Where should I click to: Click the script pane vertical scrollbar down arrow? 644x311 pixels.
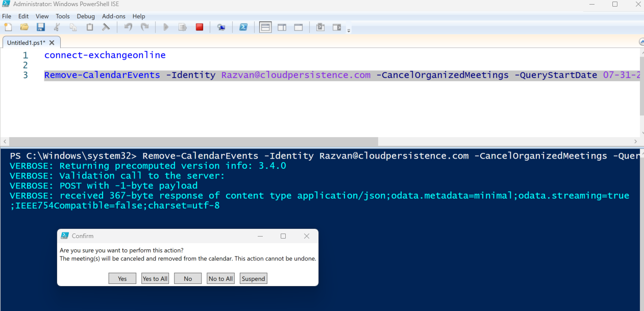pos(641,132)
